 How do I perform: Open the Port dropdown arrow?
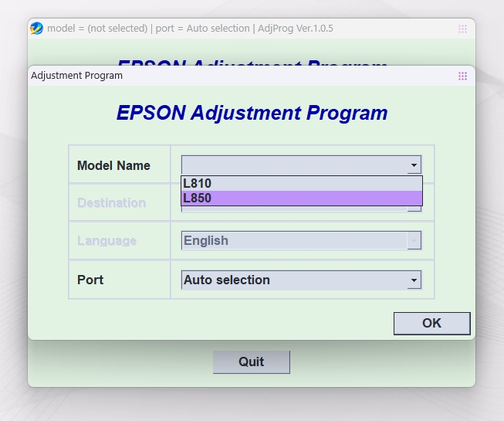click(414, 280)
